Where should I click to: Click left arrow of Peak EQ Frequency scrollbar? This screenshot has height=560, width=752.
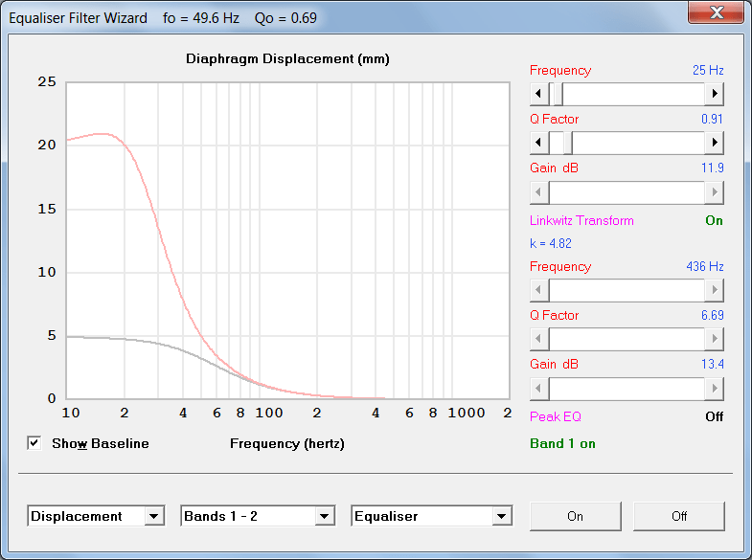click(539, 290)
